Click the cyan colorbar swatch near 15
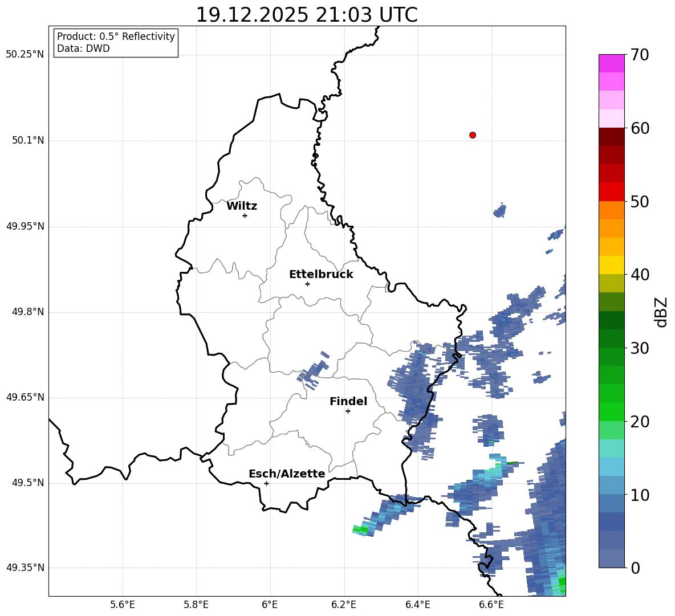This screenshot has width=675, height=616. (611, 448)
